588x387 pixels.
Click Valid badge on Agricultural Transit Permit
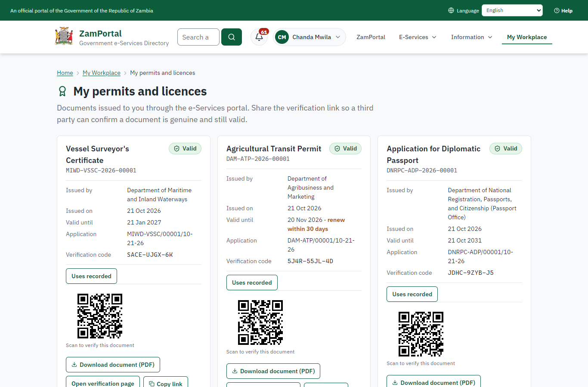click(346, 148)
